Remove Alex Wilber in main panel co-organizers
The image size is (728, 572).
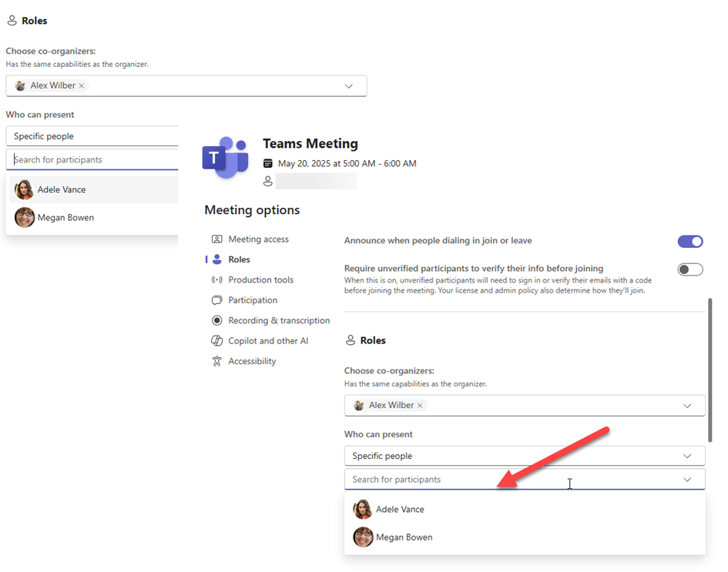(x=420, y=406)
